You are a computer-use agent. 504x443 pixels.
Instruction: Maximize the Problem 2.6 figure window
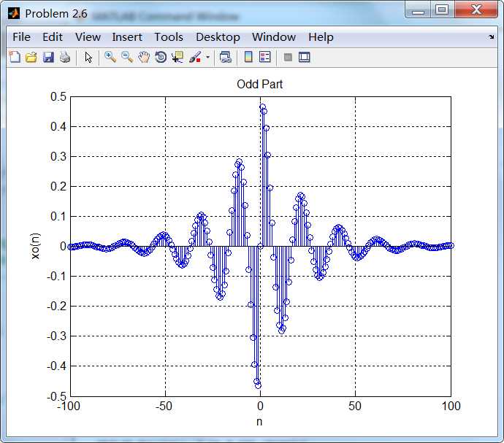point(443,9)
